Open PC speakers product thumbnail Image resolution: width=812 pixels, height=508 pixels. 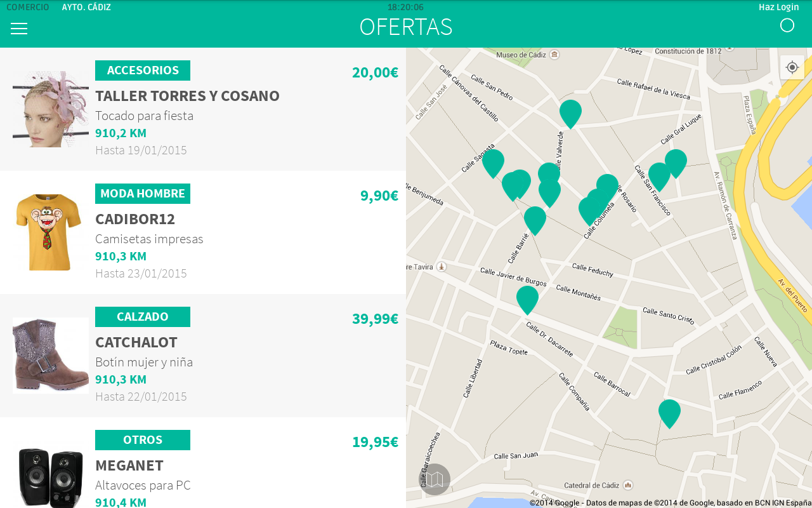[51, 476]
